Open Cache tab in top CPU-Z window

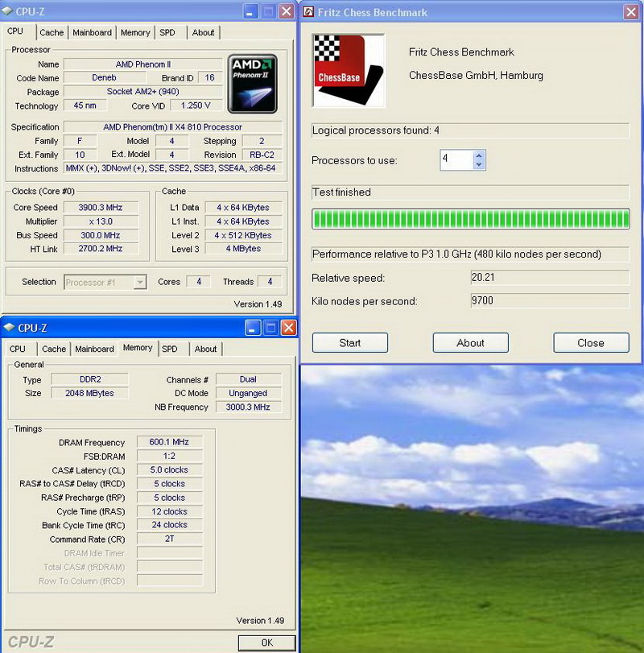[x=52, y=32]
